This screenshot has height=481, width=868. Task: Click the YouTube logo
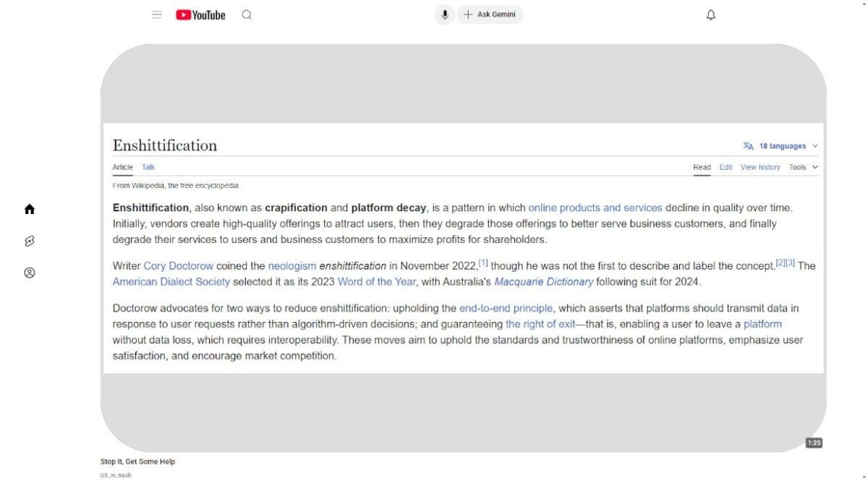200,14
